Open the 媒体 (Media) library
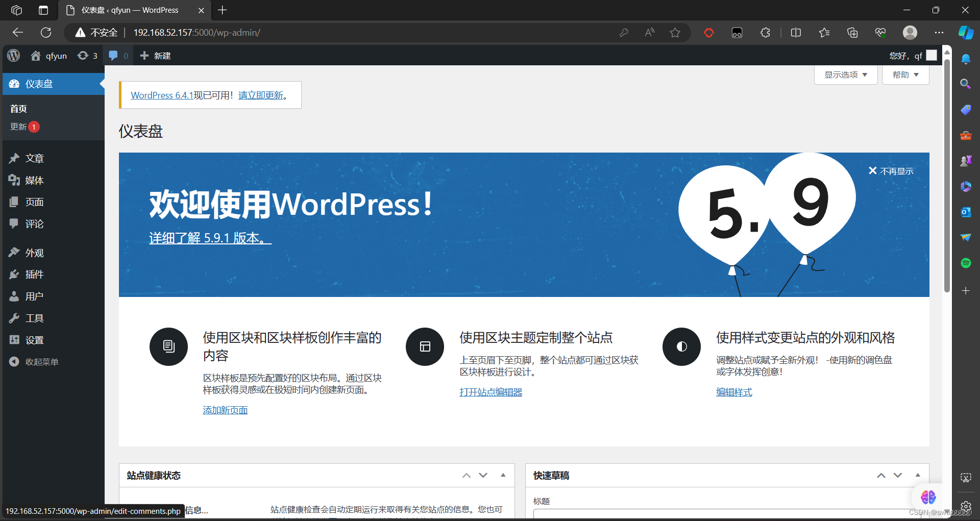The width and height of the screenshot is (980, 521). [34, 180]
